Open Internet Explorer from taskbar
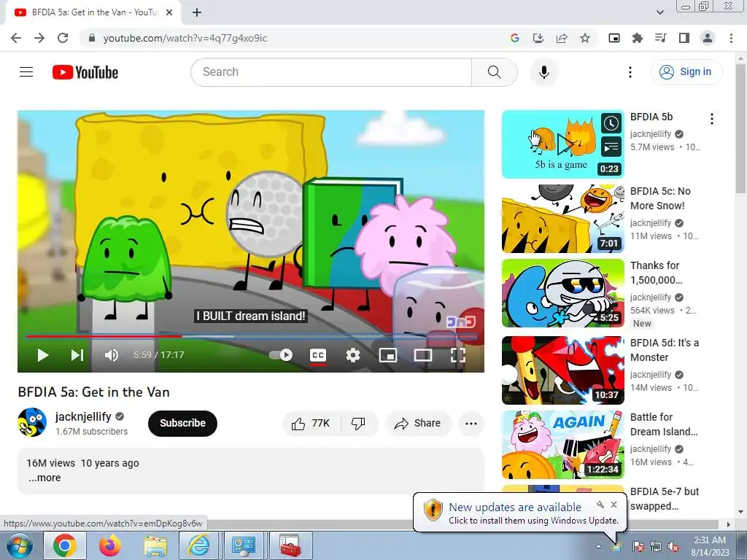 (x=198, y=545)
